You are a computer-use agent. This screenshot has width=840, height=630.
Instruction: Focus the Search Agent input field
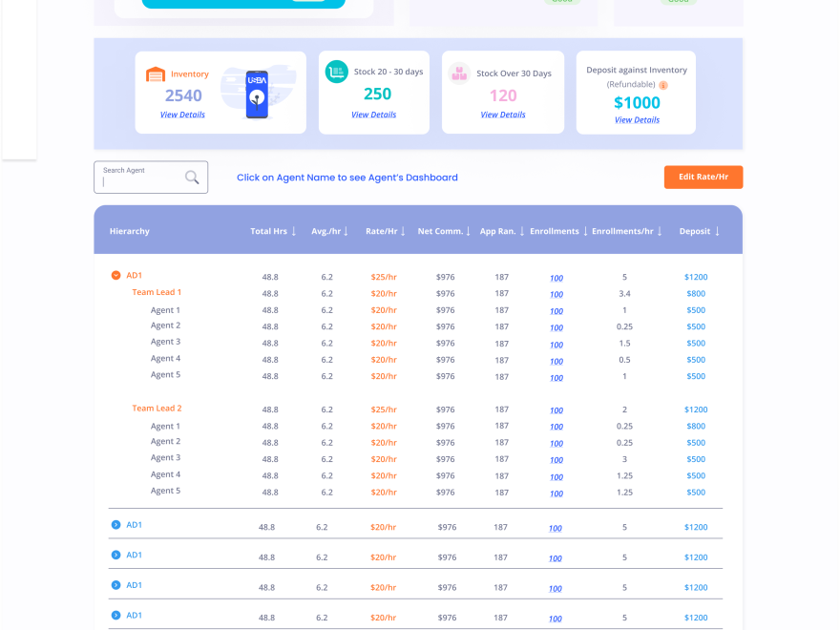[141, 180]
